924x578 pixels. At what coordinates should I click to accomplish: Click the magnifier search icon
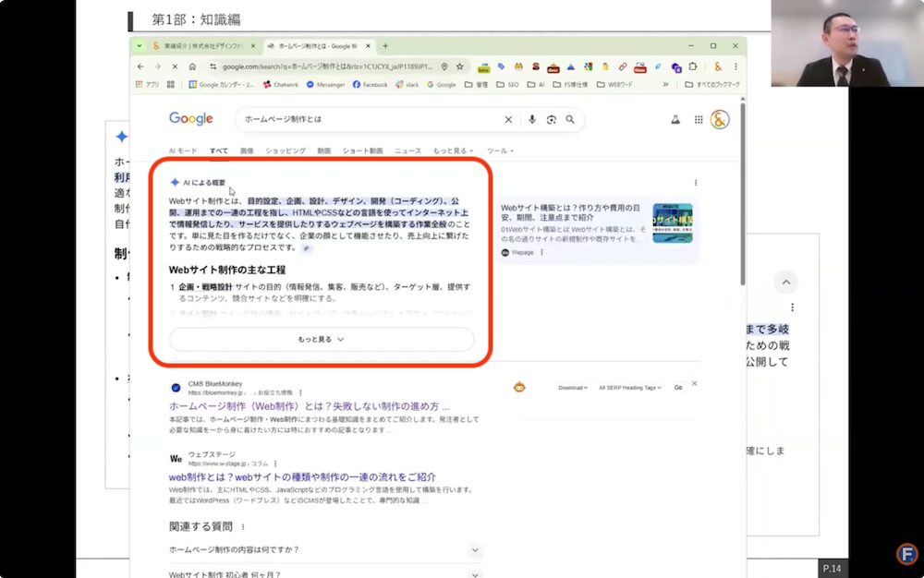pos(570,119)
